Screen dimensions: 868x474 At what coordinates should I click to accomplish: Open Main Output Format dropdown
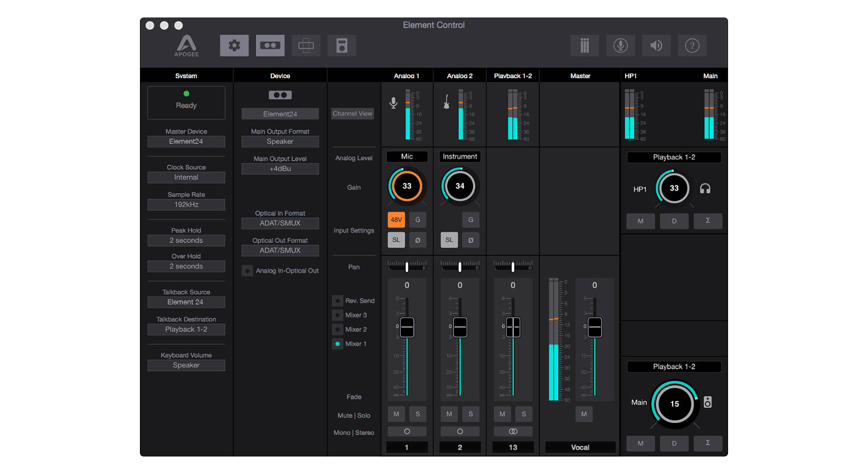[280, 142]
